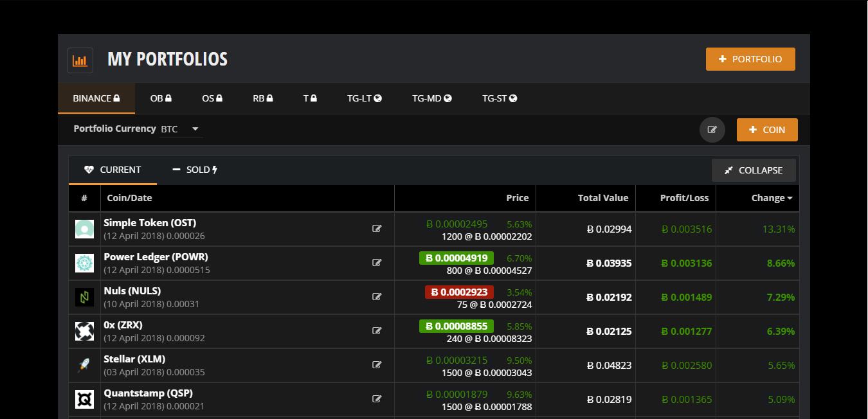The width and height of the screenshot is (868, 419).
Task: Select the 13.31% change value
Action: [x=779, y=229]
